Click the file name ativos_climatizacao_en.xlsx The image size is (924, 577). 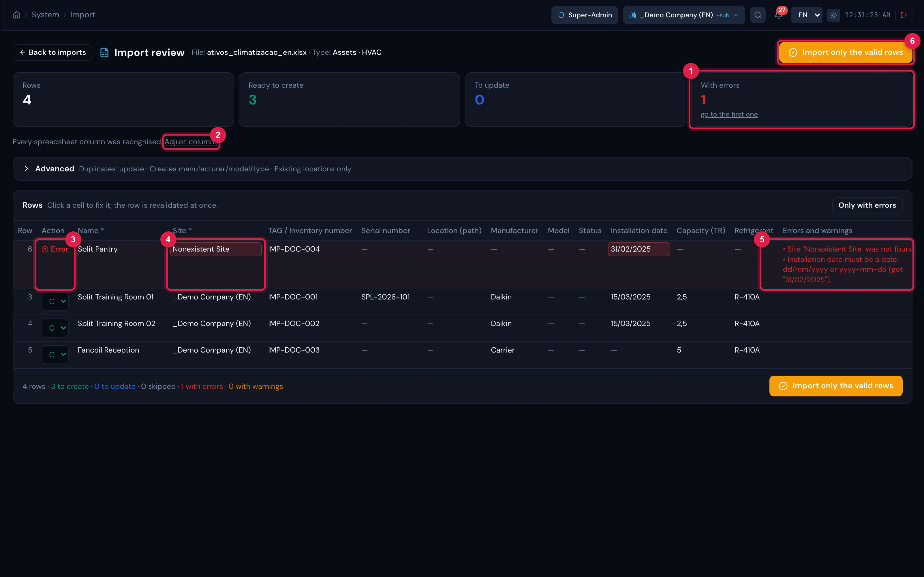click(x=257, y=52)
